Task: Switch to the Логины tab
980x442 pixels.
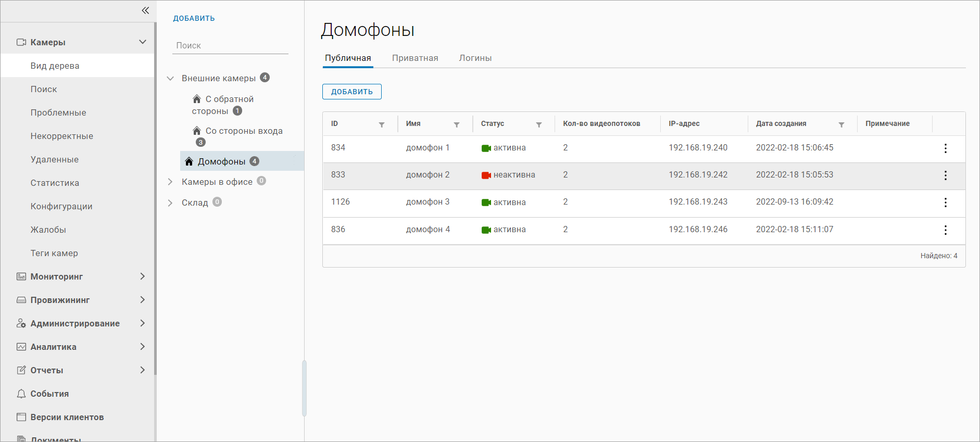Action: click(x=475, y=58)
